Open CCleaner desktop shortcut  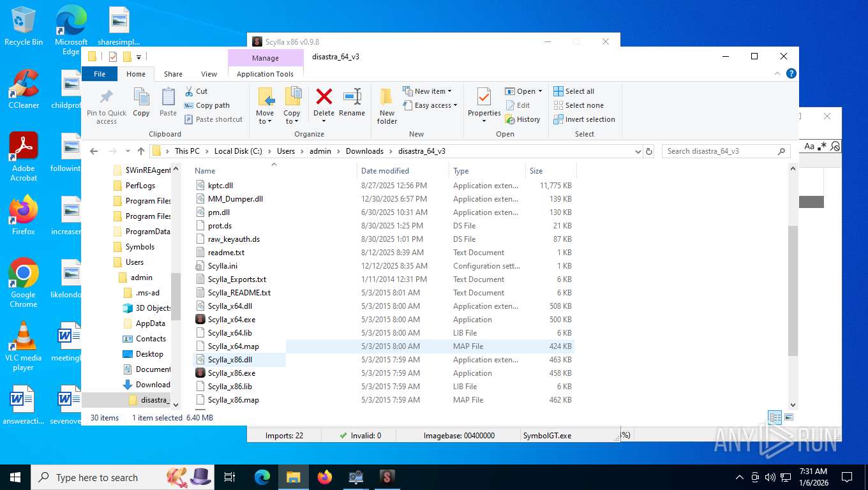[24, 89]
